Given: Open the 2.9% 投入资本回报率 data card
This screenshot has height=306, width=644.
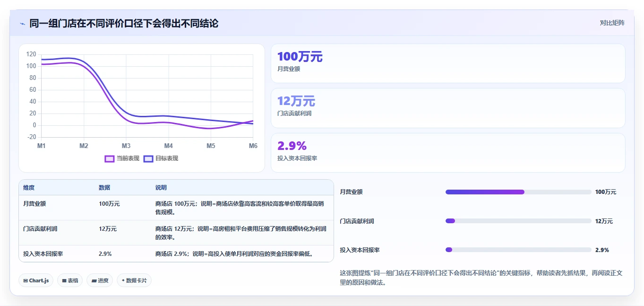Looking at the screenshot, I should [x=448, y=153].
